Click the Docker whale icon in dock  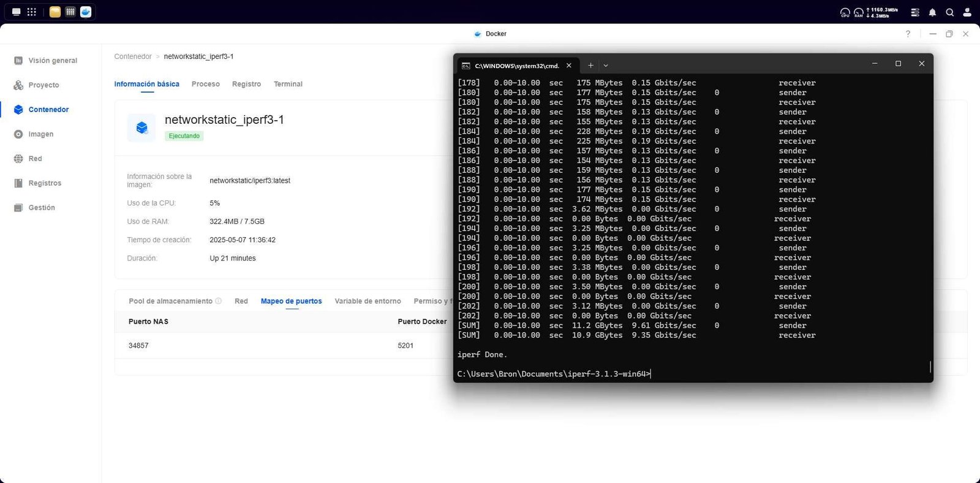(x=86, y=12)
